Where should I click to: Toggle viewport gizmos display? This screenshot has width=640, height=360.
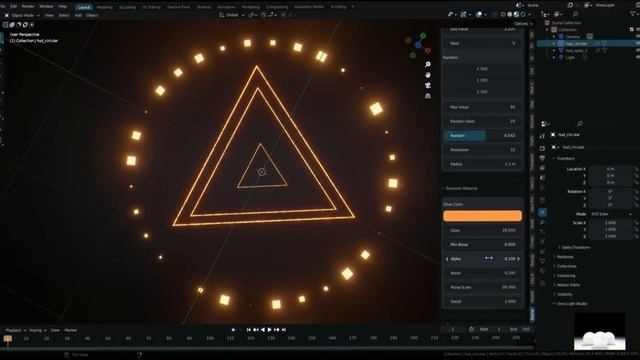[463, 15]
